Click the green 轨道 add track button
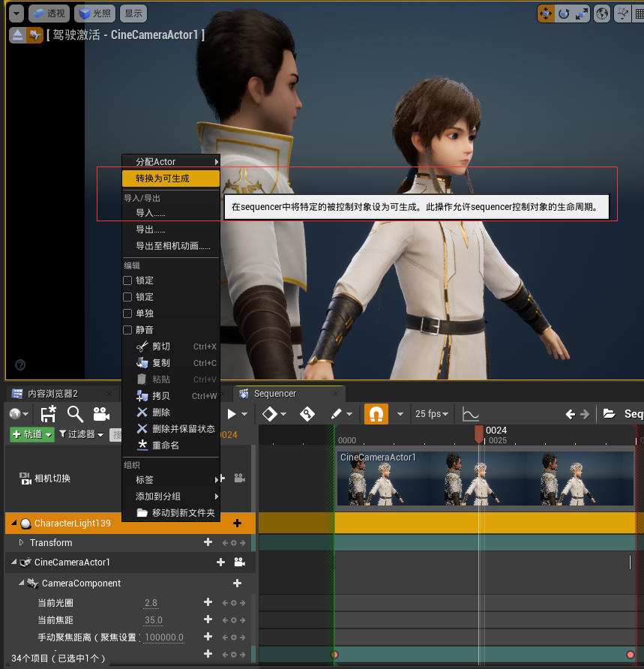 (x=32, y=434)
